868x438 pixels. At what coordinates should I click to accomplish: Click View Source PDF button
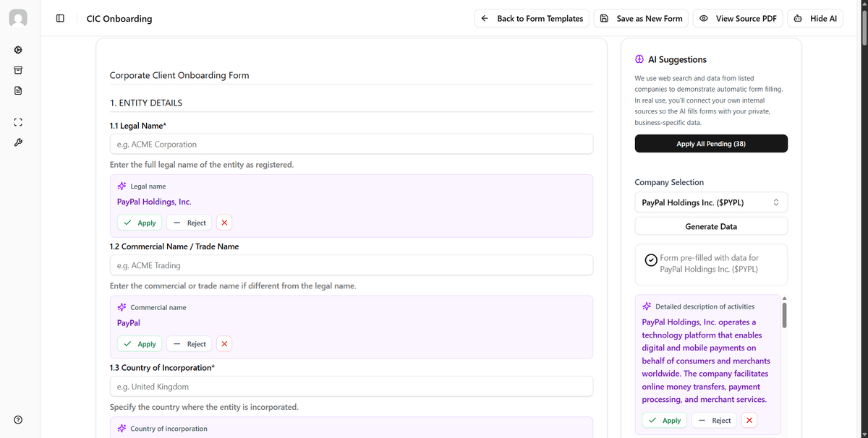(738, 19)
